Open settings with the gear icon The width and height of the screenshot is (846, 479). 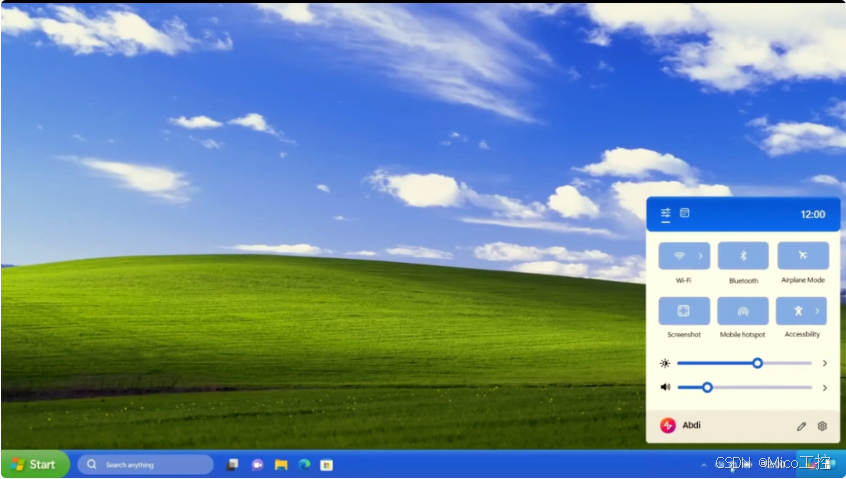click(x=822, y=426)
